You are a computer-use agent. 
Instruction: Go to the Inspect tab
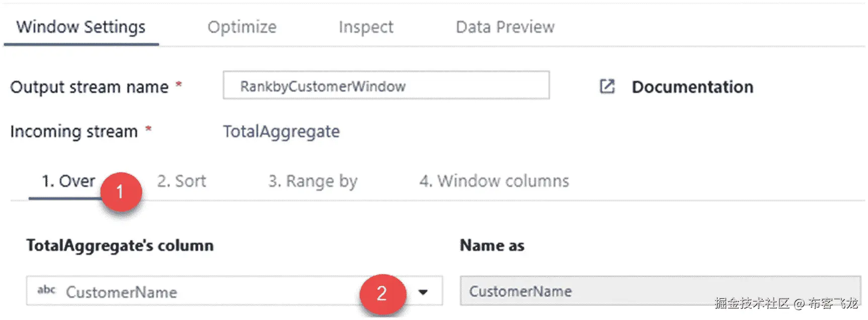tap(366, 27)
